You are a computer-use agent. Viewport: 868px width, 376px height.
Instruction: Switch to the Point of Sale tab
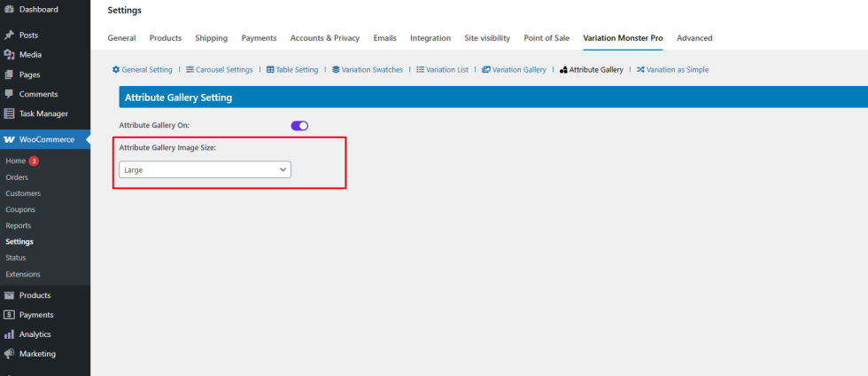click(x=547, y=38)
